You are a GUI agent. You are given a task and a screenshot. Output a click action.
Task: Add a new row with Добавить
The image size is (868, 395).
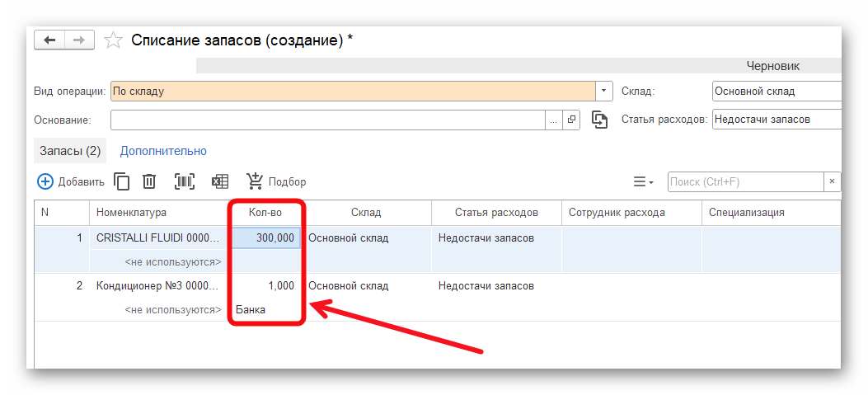tap(70, 181)
